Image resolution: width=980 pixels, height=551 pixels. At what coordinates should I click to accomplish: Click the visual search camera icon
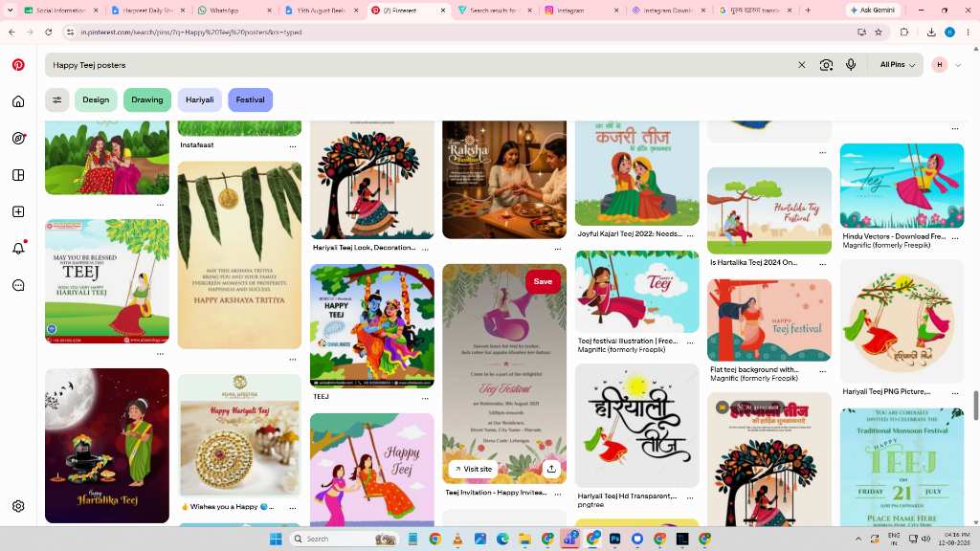tap(826, 65)
